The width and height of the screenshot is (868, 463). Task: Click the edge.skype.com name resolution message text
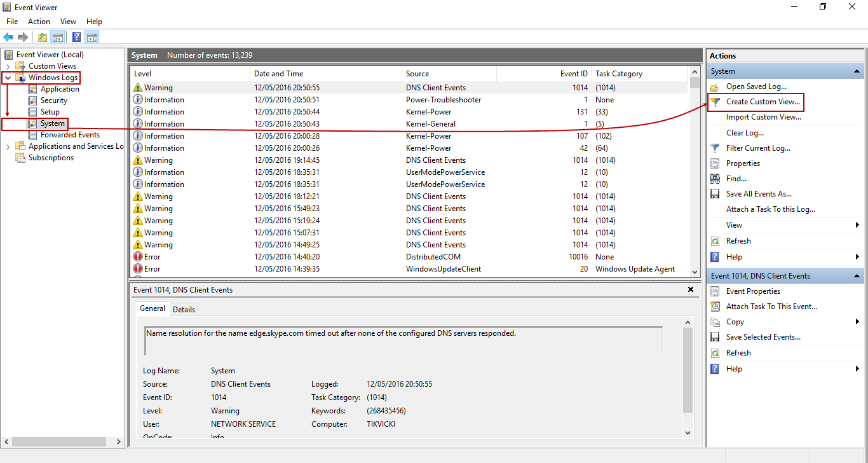click(x=331, y=333)
